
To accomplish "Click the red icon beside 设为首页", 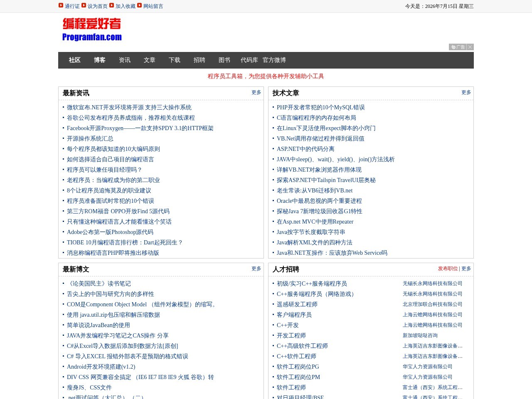I will pos(84,5).
